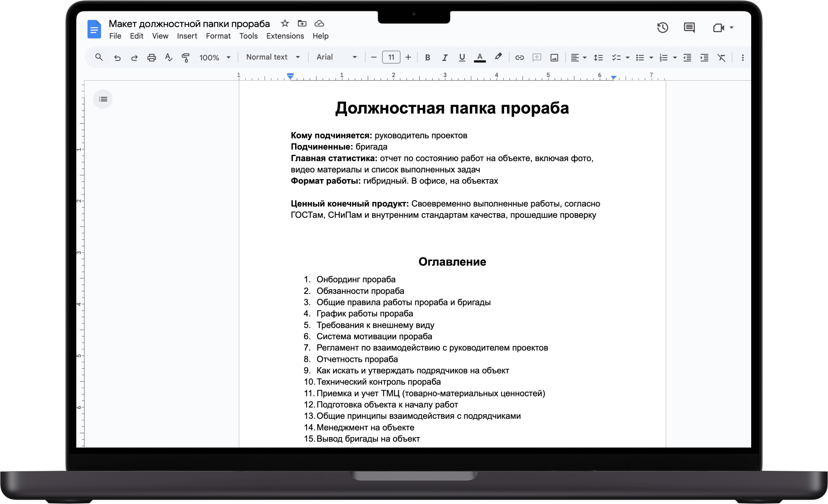This screenshot has height=504, width=828.
Task: Toggle bold formatting
Action: click(x=427, y=57)
